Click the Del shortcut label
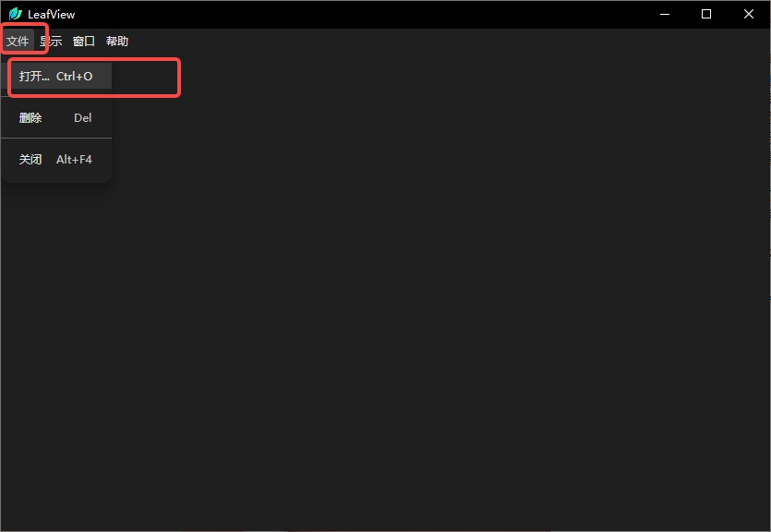 [x=82, y=118]
